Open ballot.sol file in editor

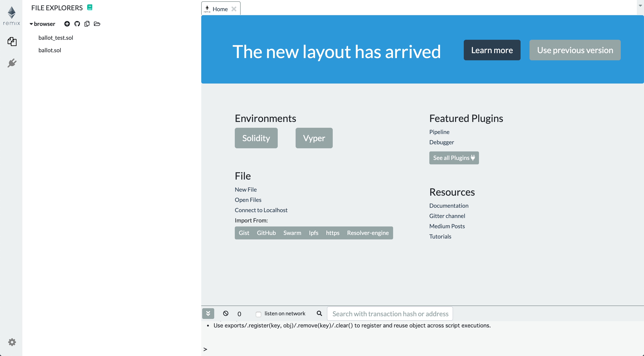(x=50, y=50)
